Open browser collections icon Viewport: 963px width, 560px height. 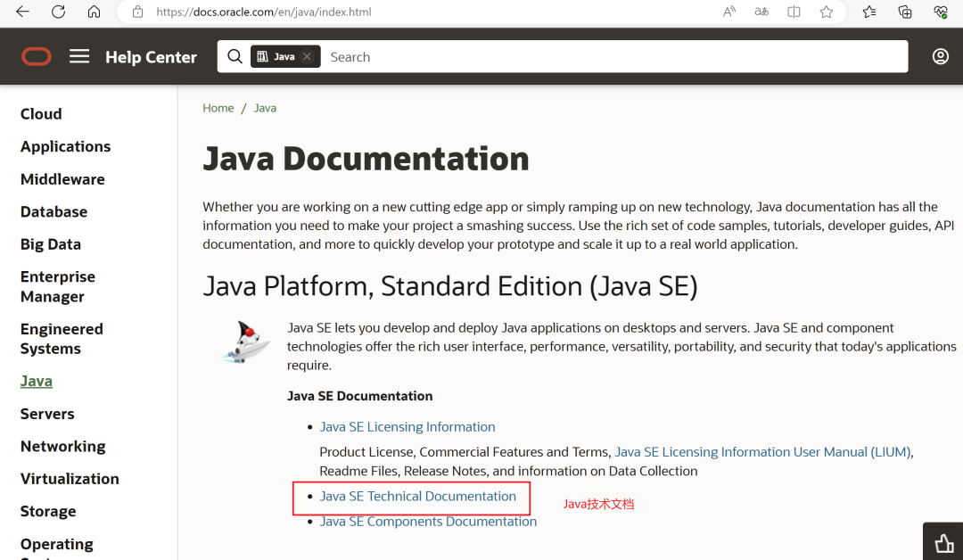click(x=905, y=12)
